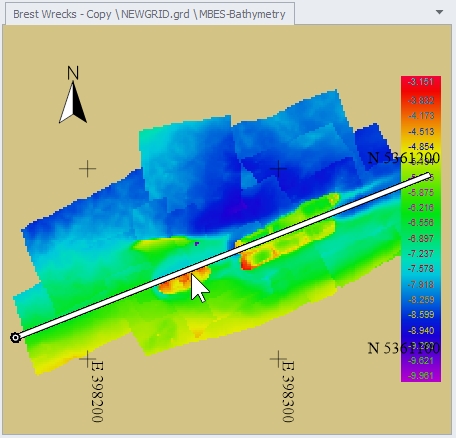Image resolution: width=456 pixels, height=438 pixels.
Task: Click the N 5361200 northing label
Action: pyautogui.click(x=404, y=158)
